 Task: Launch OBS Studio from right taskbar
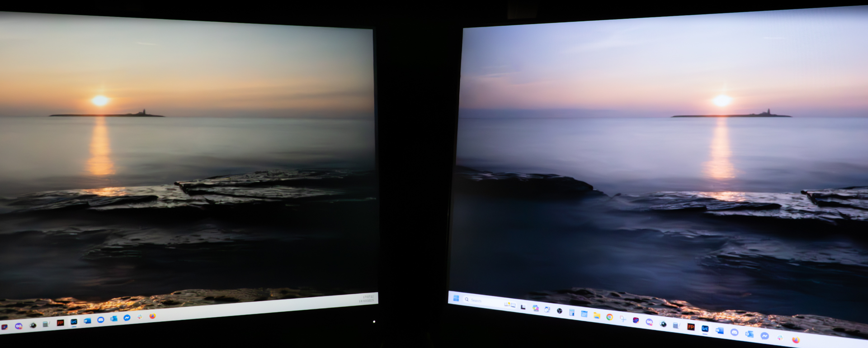(x=560, y=311)
